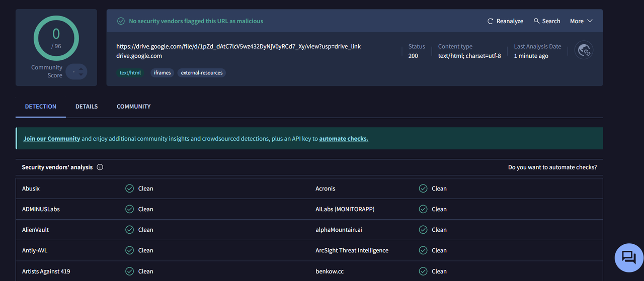This screenshot has height=281, width=644.
Task: Click the Clean check icon for AlienVault
Action: coord(129,230)
